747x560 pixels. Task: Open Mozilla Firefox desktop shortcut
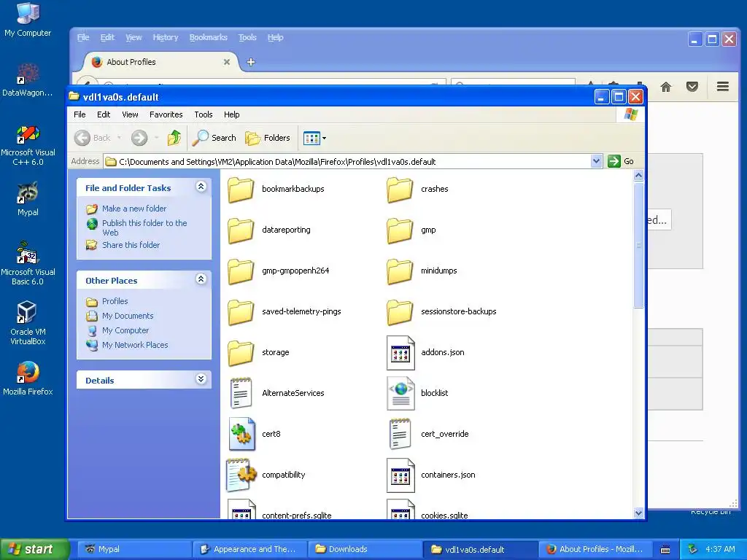tap(28, 378)
